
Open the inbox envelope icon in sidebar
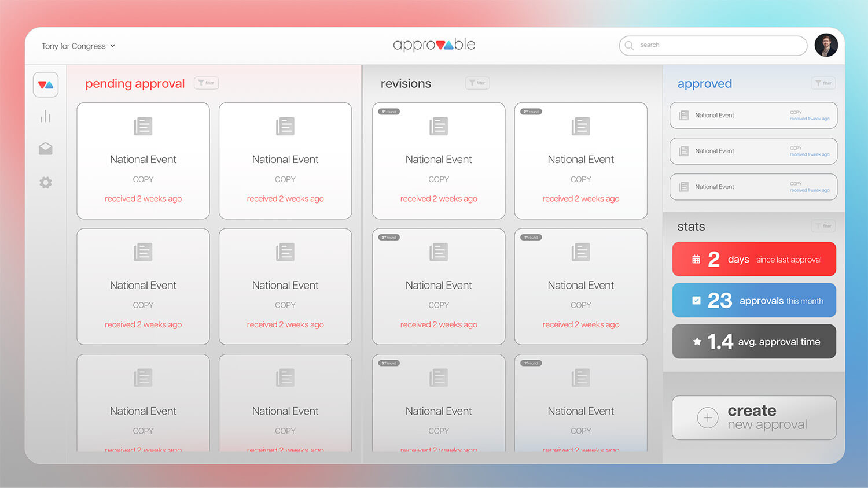(x=46, y=149)
